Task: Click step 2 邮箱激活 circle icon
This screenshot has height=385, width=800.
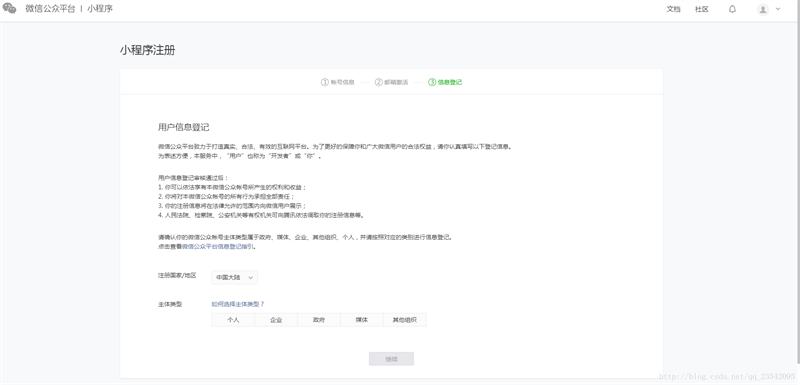Action: (x=379, y=82)
